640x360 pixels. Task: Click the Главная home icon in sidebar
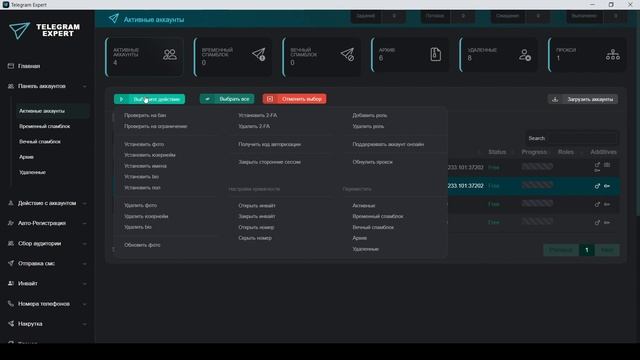click(11, 66)
